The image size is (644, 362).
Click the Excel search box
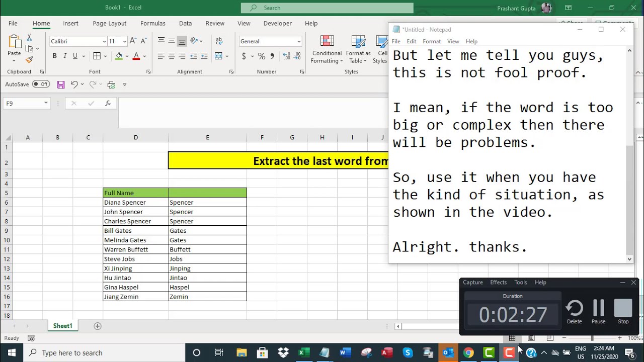(x=327, y=8)
